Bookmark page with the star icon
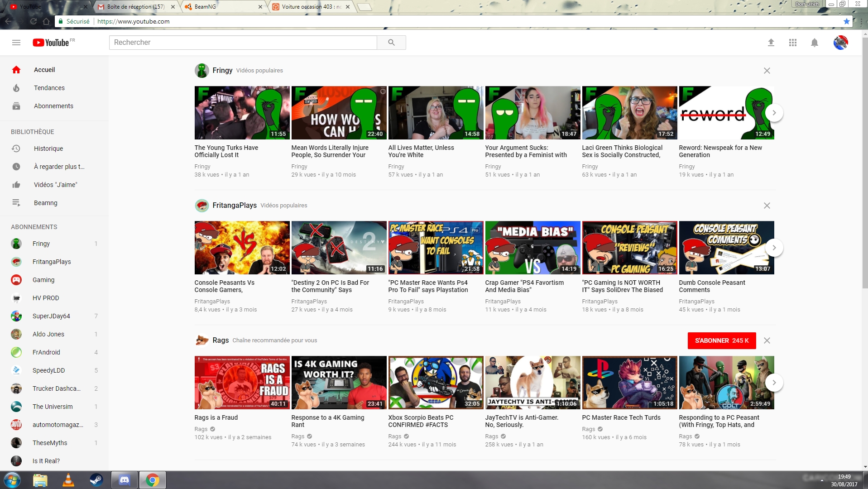The height and width of the screenshot is (489, 868). 847,21
